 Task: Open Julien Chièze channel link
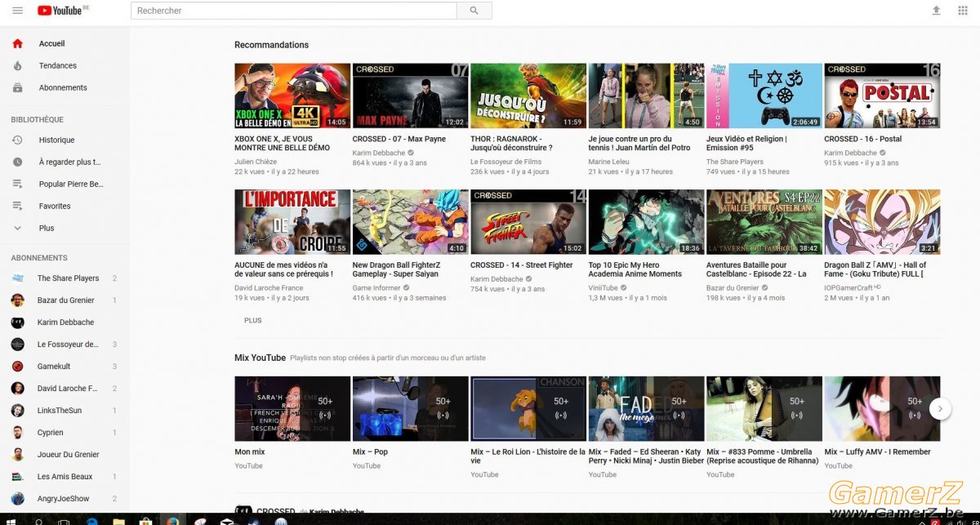(x=256, y=162)
